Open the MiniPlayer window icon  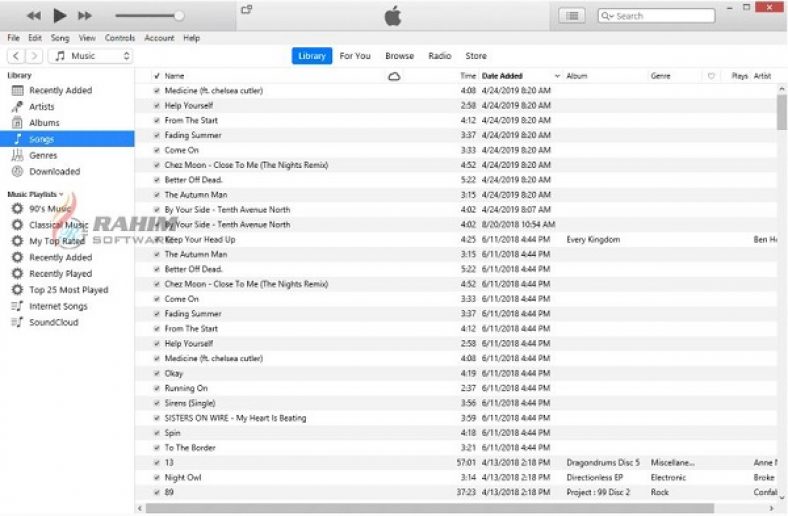click(246, 10)
